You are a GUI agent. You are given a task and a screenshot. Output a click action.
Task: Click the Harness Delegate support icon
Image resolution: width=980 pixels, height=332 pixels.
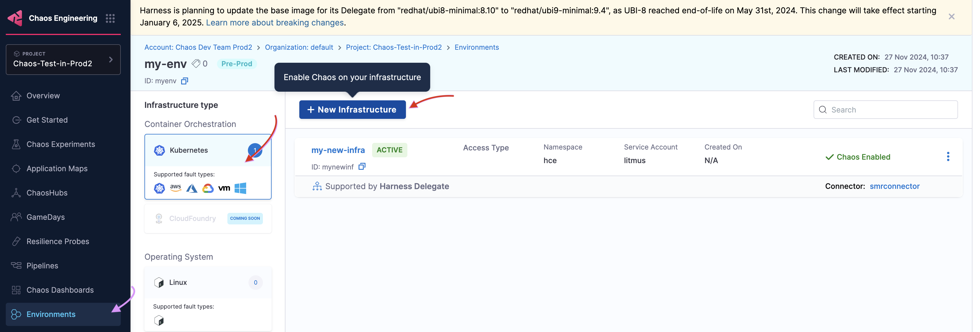coord(317,186)
